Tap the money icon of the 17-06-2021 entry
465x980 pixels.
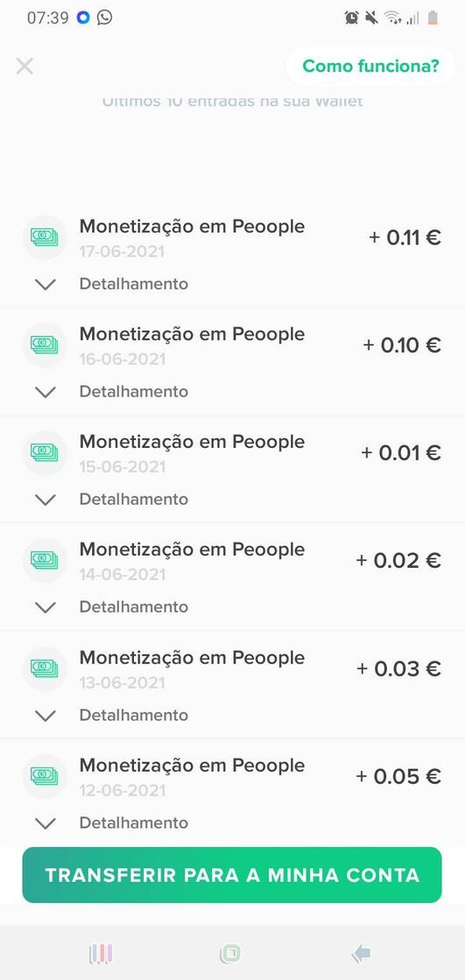(45, 237)
